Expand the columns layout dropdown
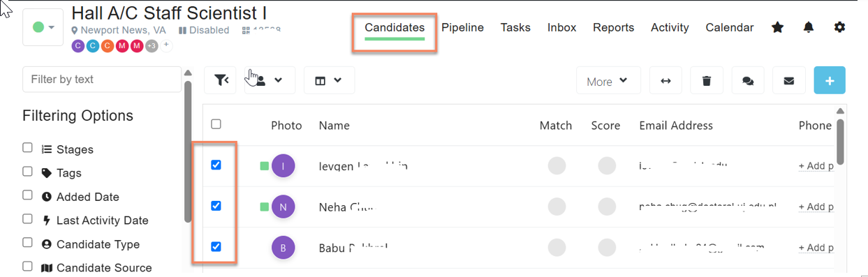 328,80
